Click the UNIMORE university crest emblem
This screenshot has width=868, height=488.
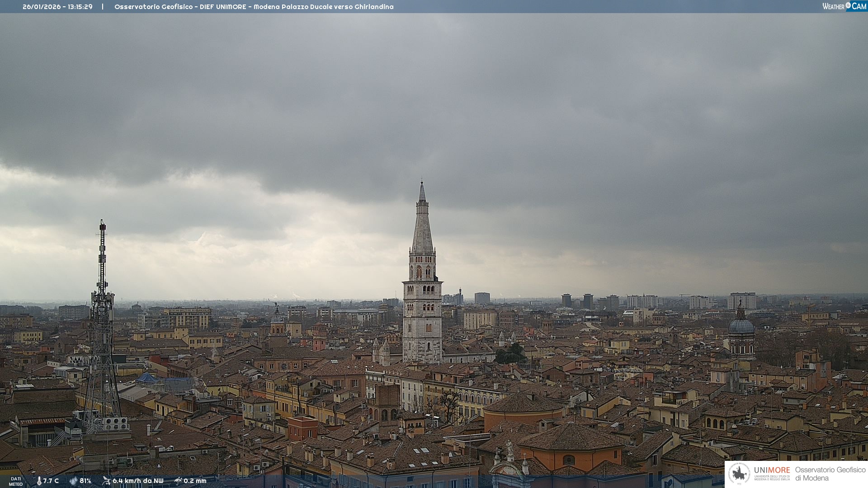point(740,474)
